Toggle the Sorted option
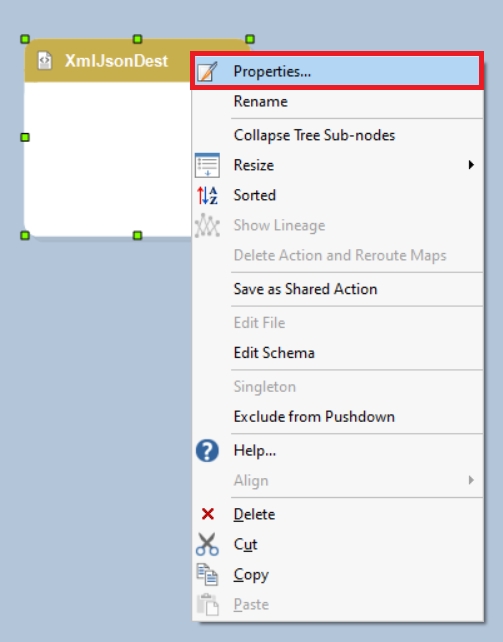The height and width of the screenshot is (642, 503). [x=255, y=195]
